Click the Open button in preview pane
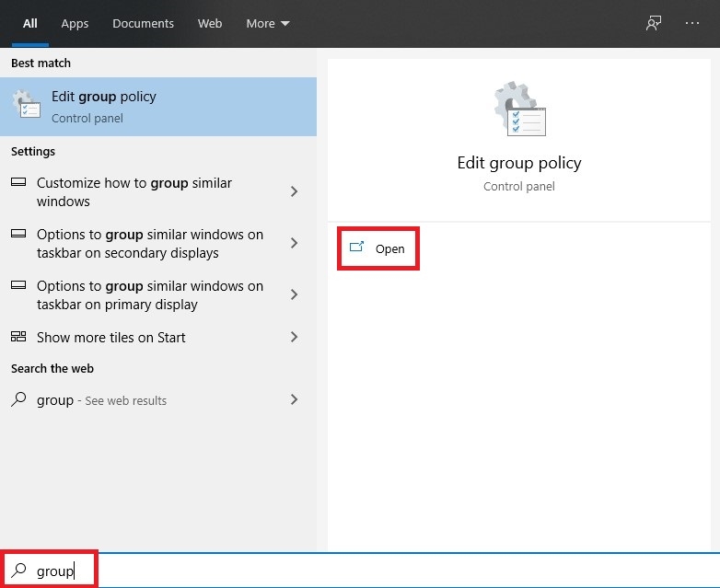720x588 pixels. [x=377, y=248]
